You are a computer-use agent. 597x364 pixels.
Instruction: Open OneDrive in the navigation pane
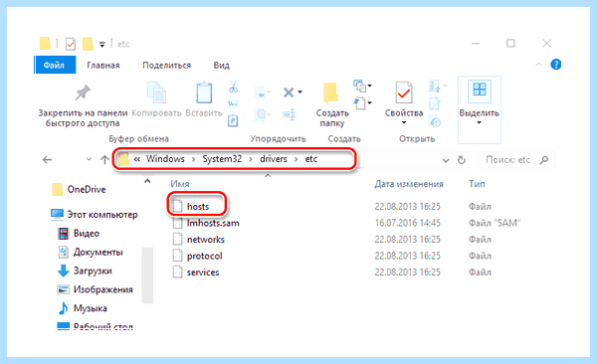click(80, 189)
